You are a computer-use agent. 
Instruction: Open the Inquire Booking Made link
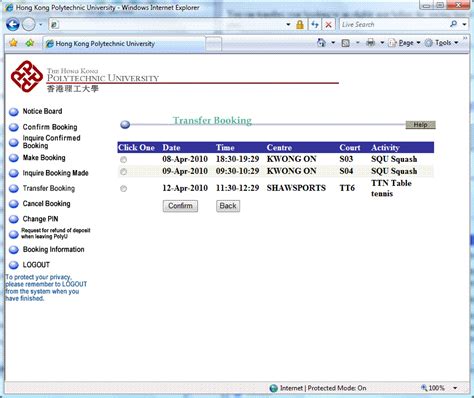click(55, 173)
